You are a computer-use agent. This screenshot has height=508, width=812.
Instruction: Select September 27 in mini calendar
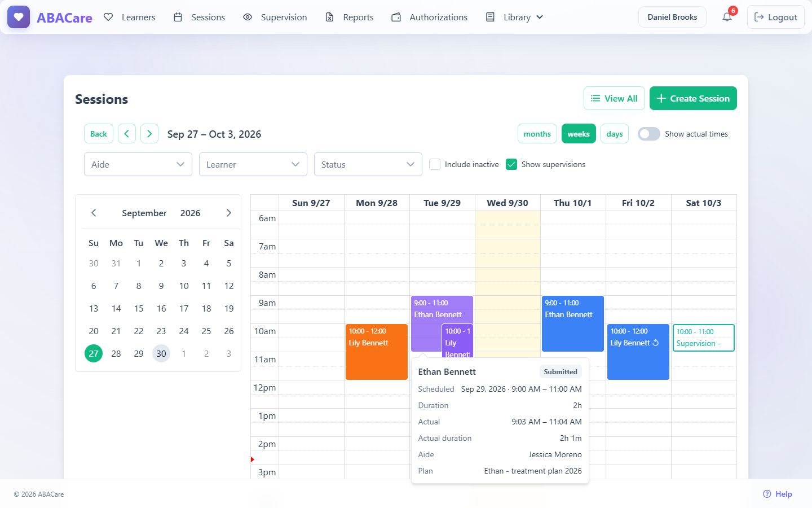[94, 353]
